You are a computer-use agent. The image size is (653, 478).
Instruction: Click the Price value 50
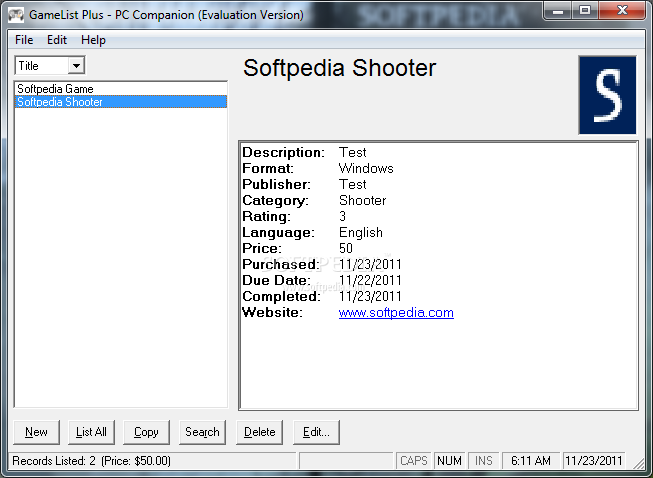click(346, 249)
